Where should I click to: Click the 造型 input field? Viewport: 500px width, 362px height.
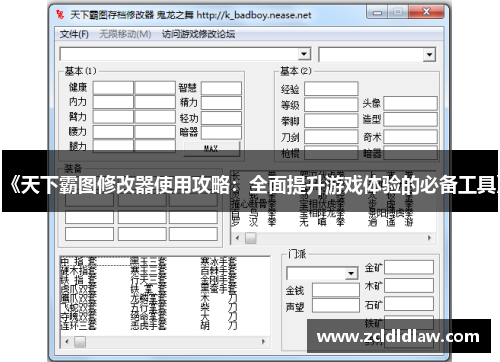coord(410,119)
